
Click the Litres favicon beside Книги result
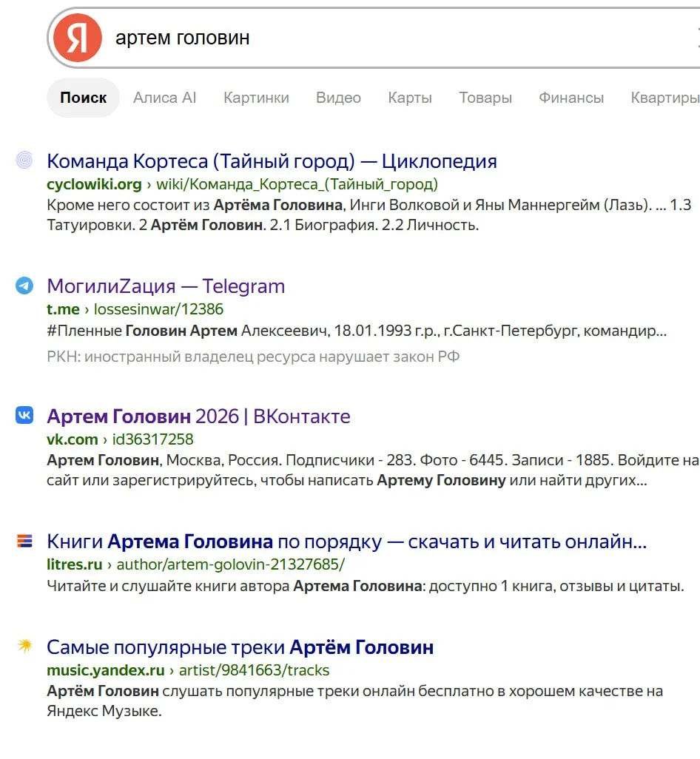point(24,541)
